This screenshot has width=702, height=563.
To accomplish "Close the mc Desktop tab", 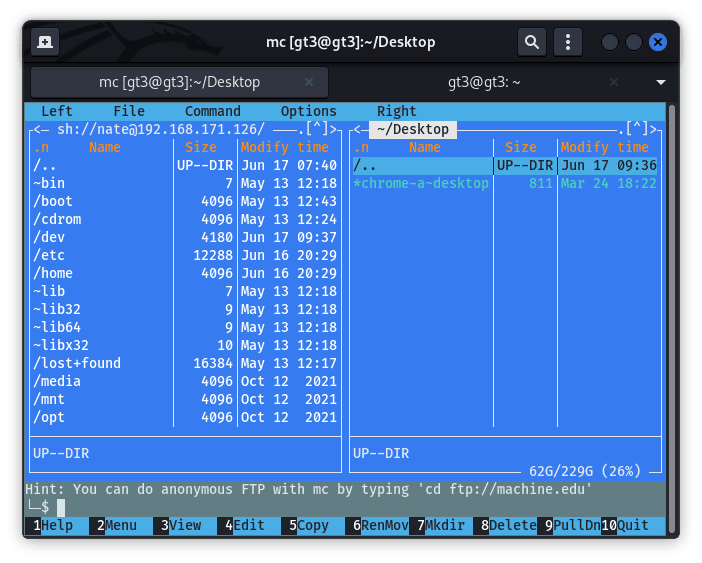I will [x=309, y=82].
